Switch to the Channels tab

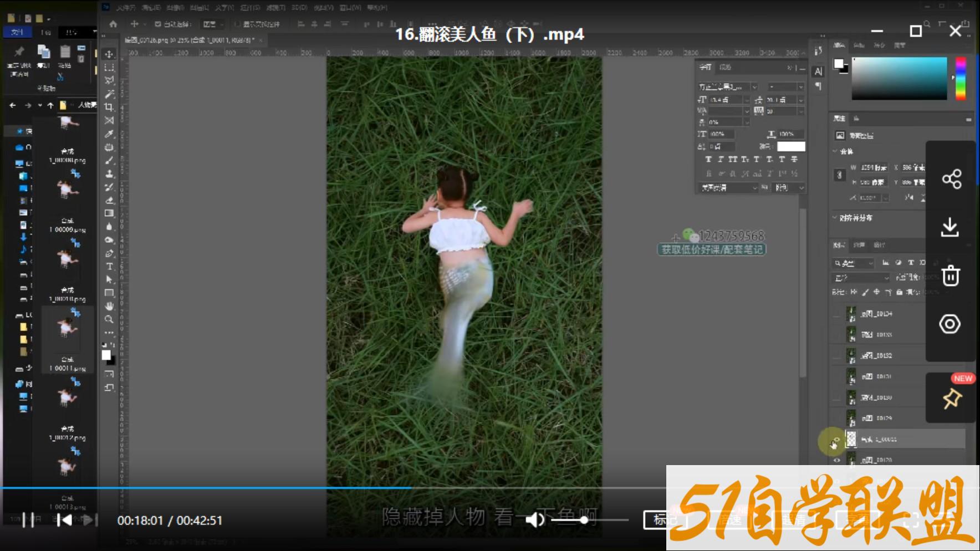point(859,245)
